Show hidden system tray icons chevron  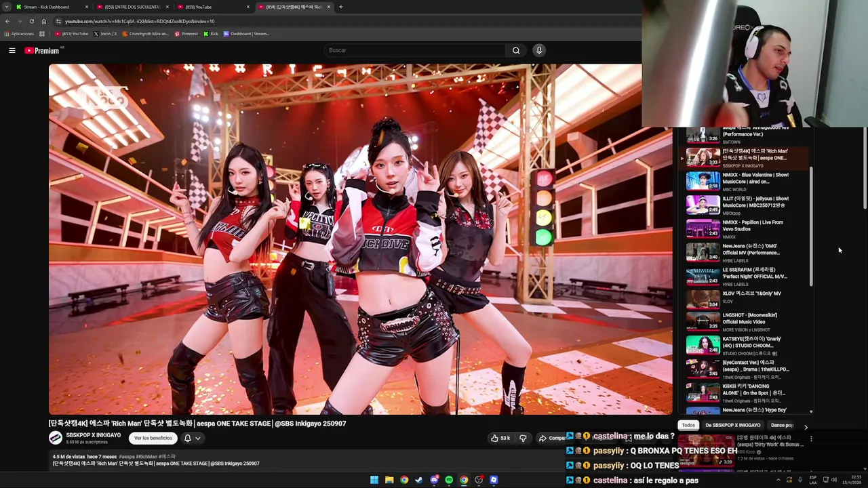tap(778, 480)
